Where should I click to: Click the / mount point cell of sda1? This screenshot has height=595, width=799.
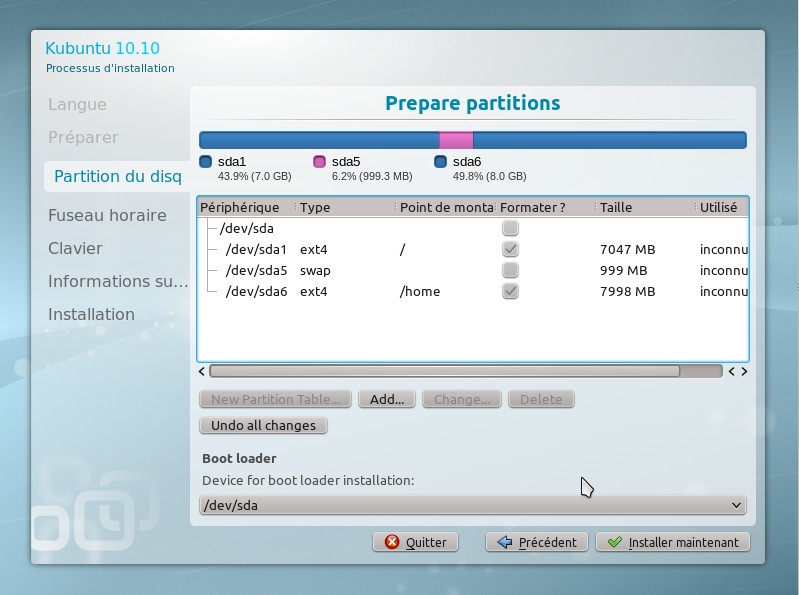403,250
